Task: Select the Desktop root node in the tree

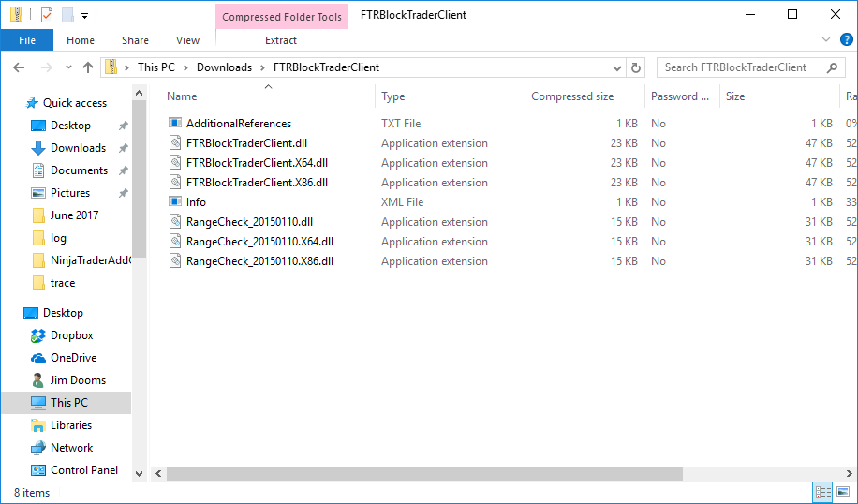Action: 63,313
